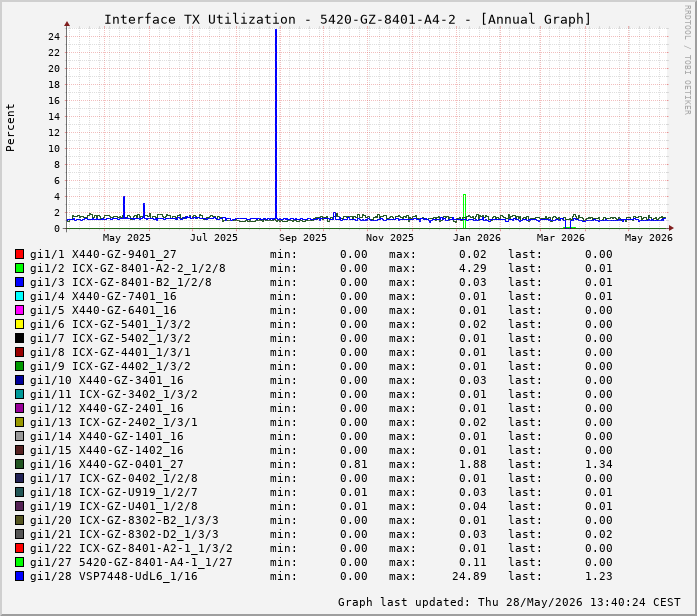Click the y-axis tick value 24
Viewport: 697px width, 616px height.
[x=54, y=36]
